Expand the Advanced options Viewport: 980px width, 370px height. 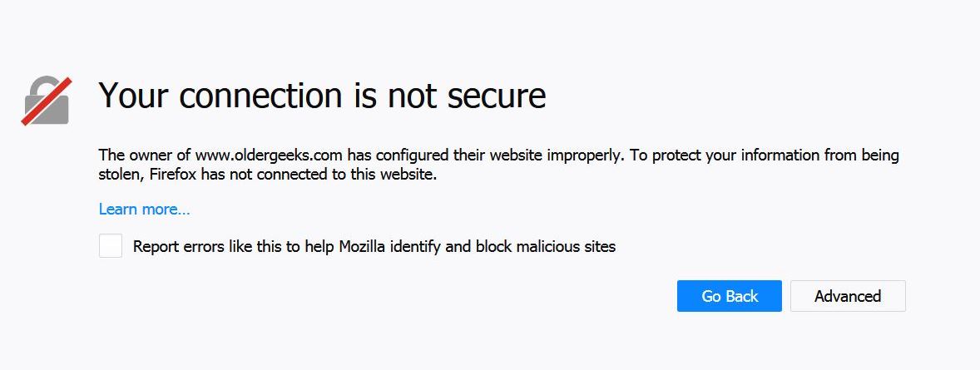(847, 296)
